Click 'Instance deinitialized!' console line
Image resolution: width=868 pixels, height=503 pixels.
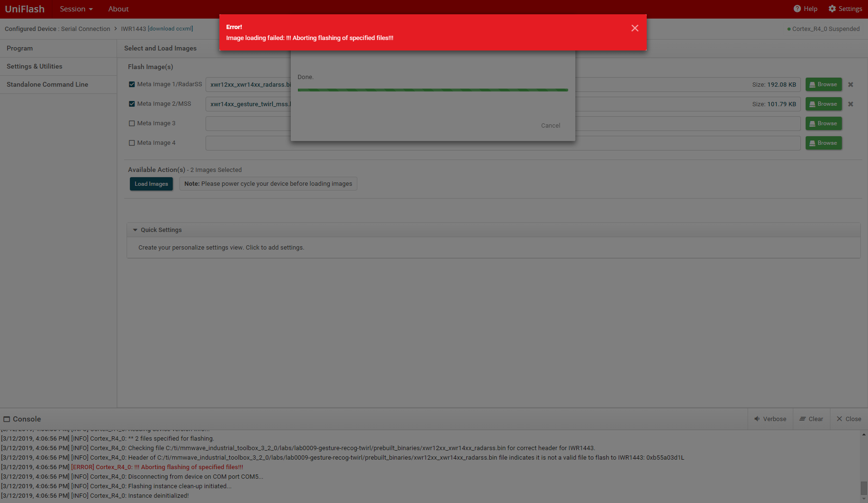(x=95, y=496)
